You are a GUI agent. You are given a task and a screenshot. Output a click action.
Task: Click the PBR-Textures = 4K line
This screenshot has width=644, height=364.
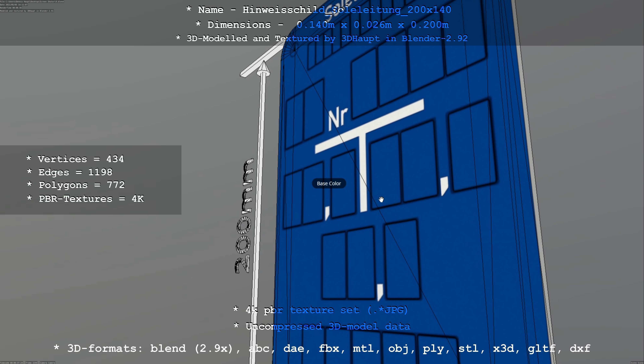coord(85,199)
